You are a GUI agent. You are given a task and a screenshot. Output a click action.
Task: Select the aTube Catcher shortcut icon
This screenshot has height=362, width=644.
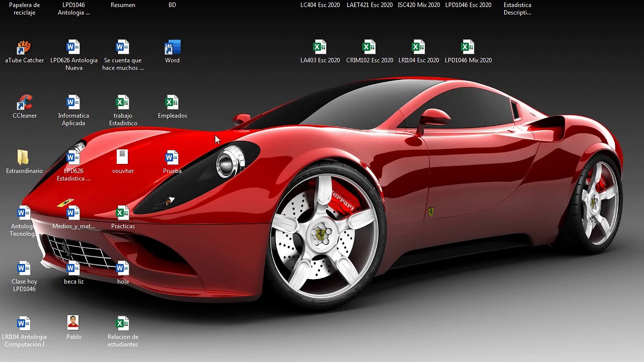(24, 47)
